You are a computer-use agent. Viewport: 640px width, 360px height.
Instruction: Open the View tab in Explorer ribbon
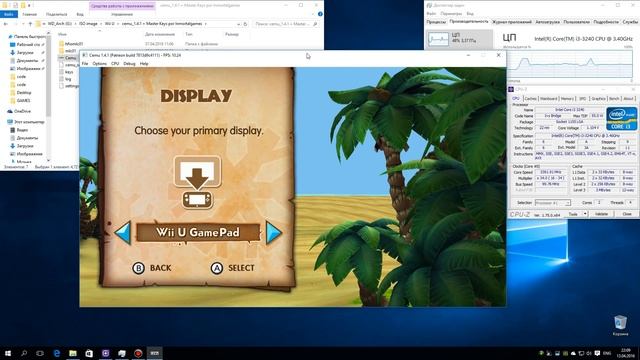80,14
